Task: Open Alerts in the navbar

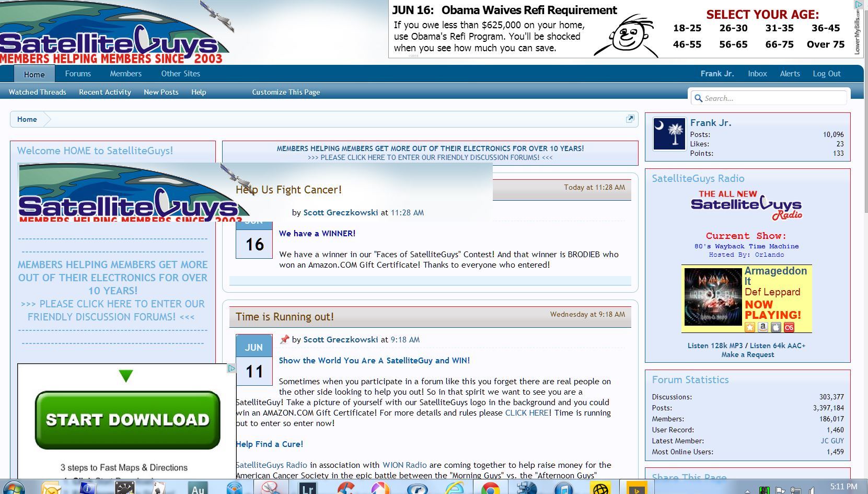Action: pyautogui.click(x=790, y=74)
